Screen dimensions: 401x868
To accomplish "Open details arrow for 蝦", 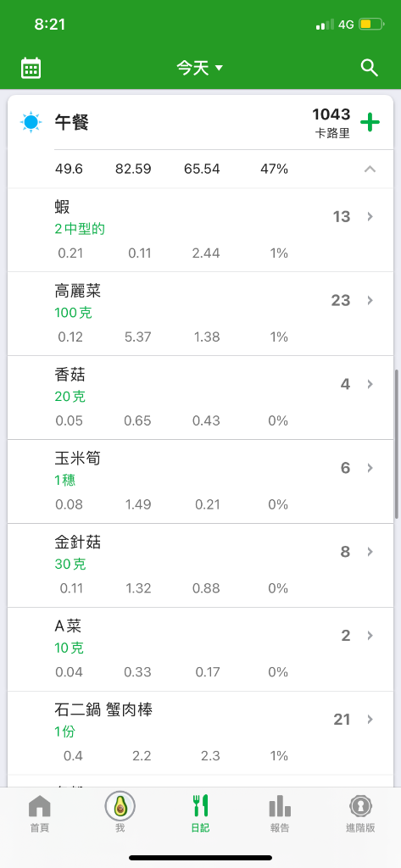I will pos(370,216).
